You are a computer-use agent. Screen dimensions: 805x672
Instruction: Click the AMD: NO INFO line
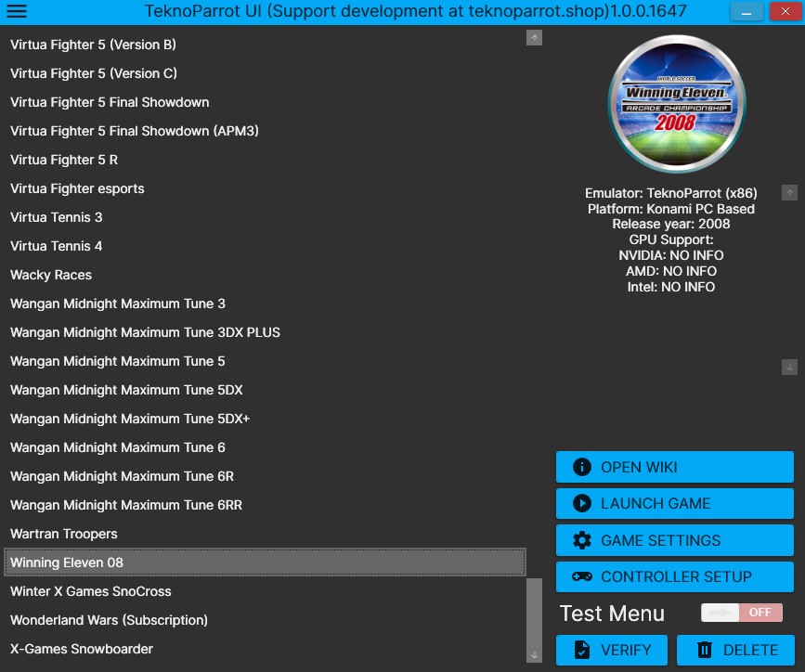(x=671, y=271)
